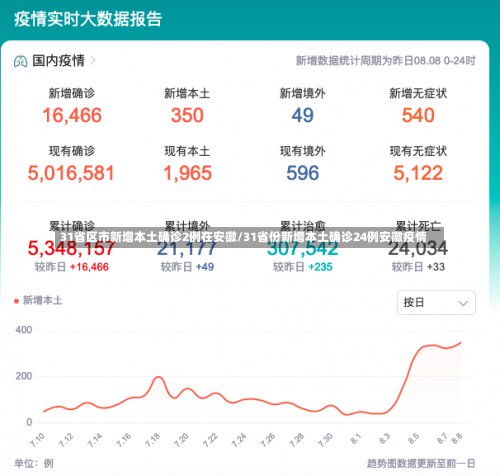This screenshot has height=476, width=500.
Task: Click the 200 y-axis label
Action: [x=24, y=376]
